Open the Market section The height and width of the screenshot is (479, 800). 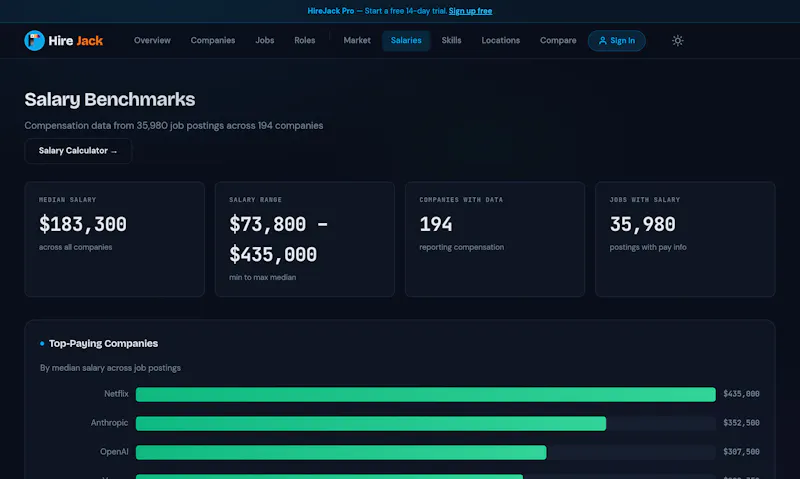(357, 40)
